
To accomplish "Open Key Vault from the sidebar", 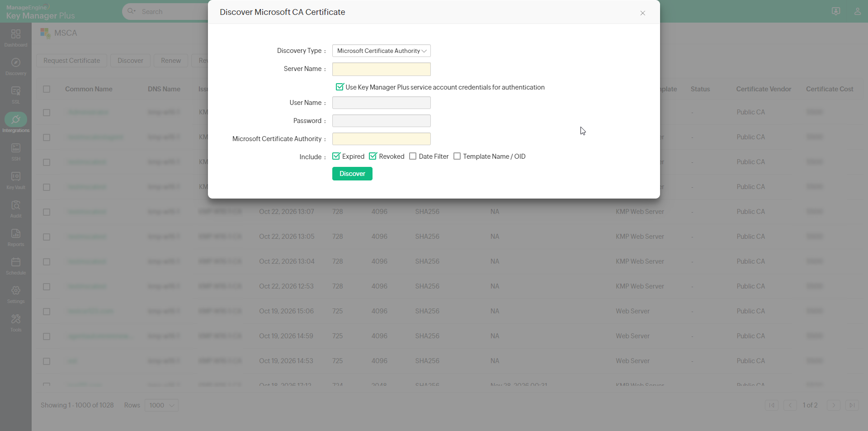I will pos(16,180).
